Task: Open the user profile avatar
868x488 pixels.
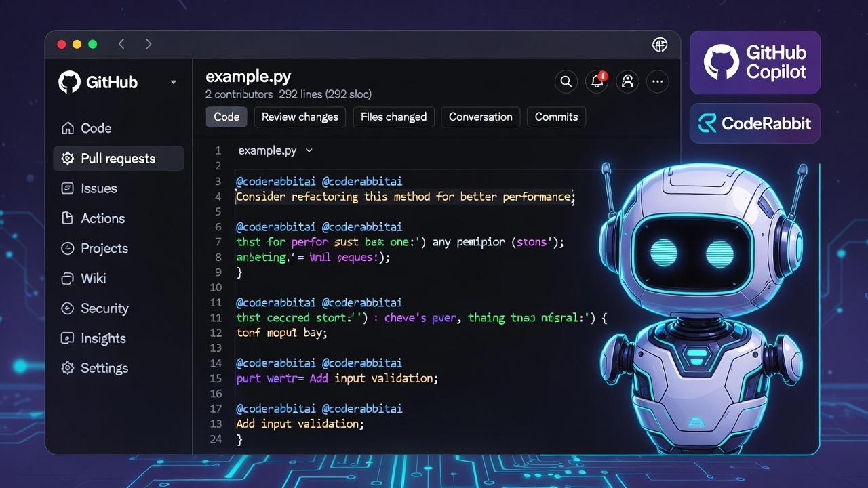Action: 627,81
